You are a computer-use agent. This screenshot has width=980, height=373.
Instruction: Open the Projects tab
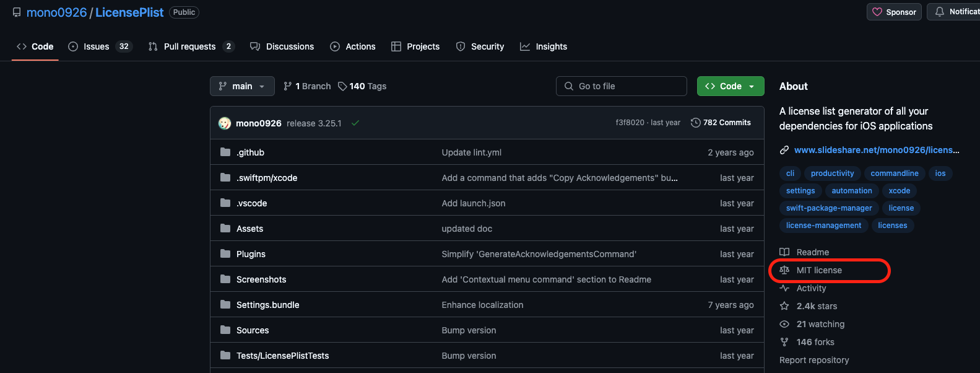click(x=415, y=46)
